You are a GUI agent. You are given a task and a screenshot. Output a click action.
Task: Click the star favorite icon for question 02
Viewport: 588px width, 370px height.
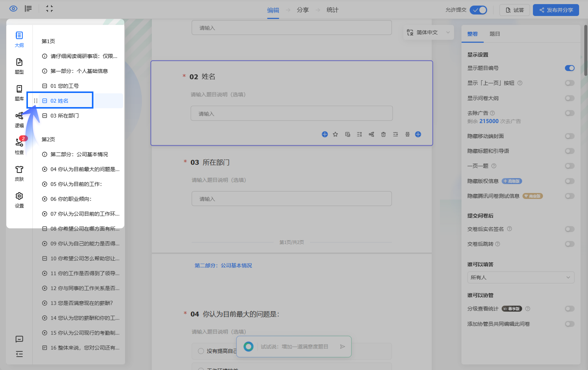pyautogui.click(x=335, y=134)
